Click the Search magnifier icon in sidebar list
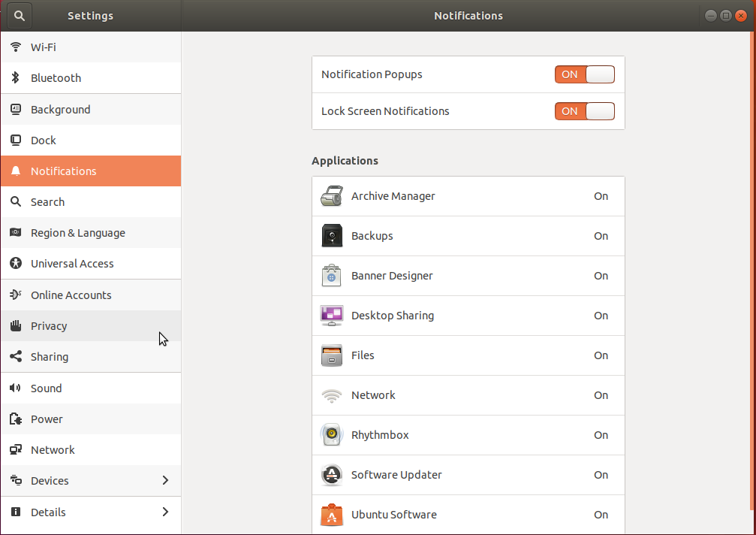This screenshot has height=535, width=756. coord(16,201)
